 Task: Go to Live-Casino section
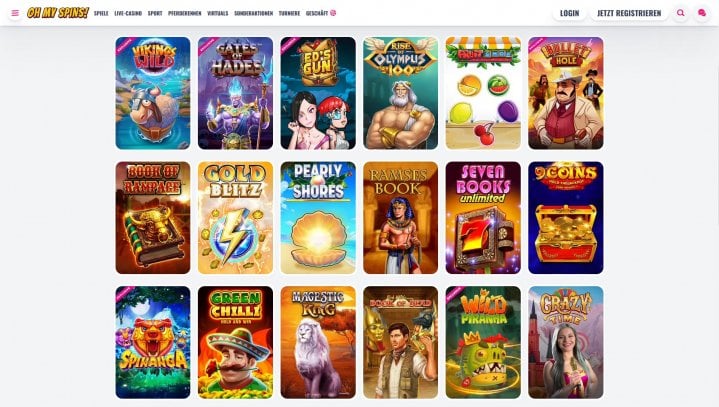tap(128, 13)
